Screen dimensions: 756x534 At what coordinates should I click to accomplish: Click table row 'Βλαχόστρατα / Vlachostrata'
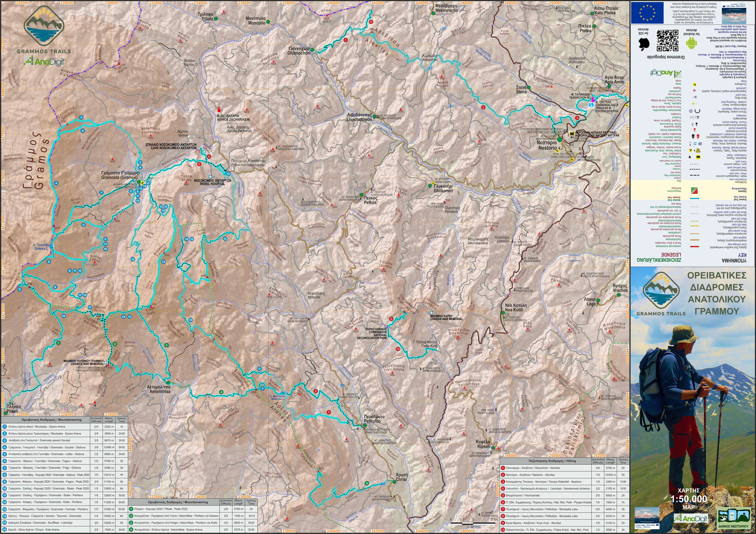click(564, 495)
